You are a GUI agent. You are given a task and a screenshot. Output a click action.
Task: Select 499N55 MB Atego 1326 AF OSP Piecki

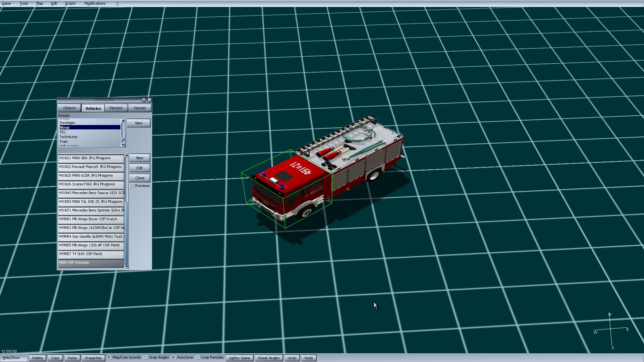coord(91,245)
